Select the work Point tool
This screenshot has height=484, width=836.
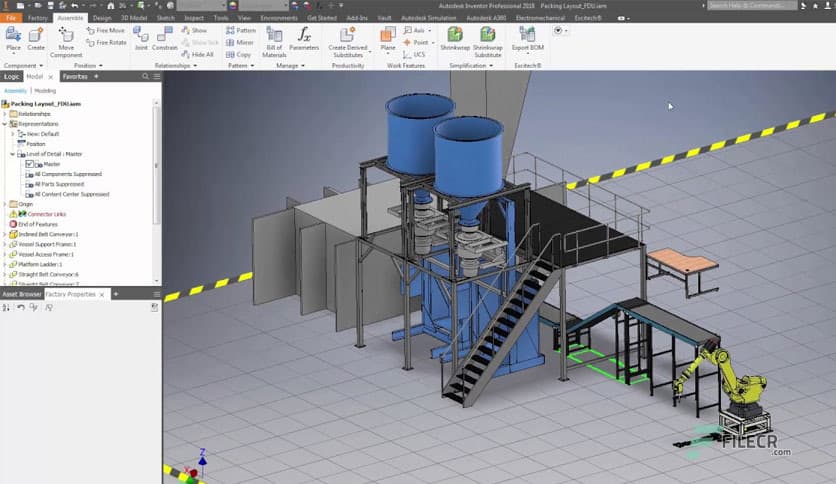coord(416,42)
